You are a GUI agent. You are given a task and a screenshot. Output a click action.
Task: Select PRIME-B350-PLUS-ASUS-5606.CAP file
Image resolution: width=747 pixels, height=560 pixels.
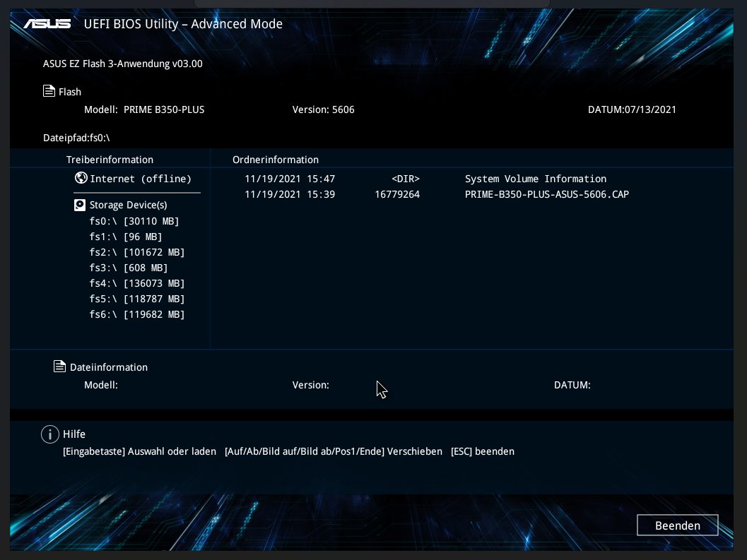click(x=547, y=194)
